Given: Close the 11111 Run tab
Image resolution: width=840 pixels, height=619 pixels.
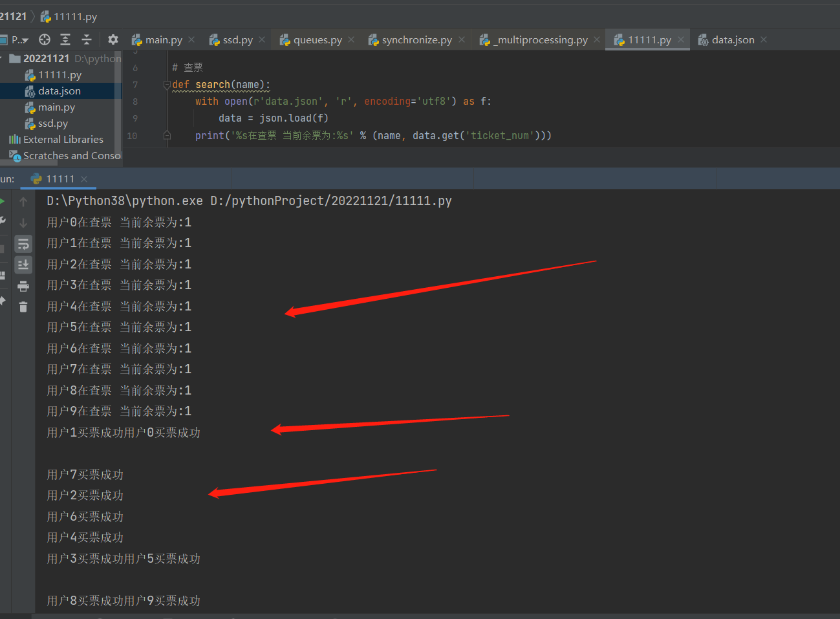Looking at the screenshot, I should tap(84, 179).
